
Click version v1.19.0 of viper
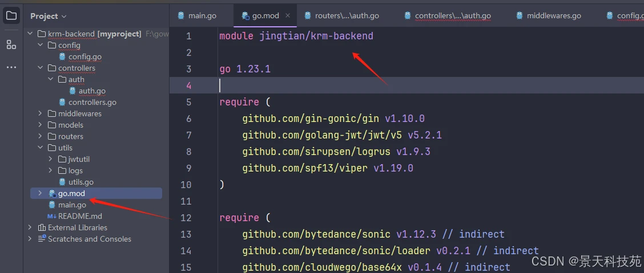click(x=393, y=168)
